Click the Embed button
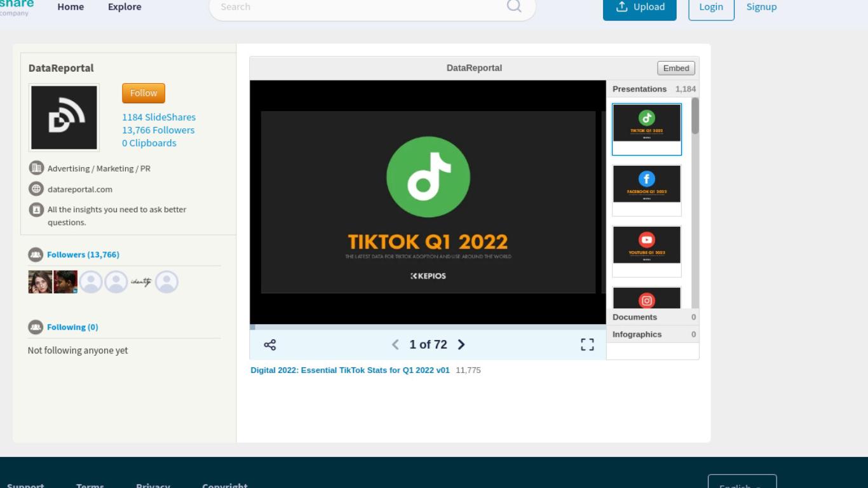The image size is (868, 488). click(676, 68)
